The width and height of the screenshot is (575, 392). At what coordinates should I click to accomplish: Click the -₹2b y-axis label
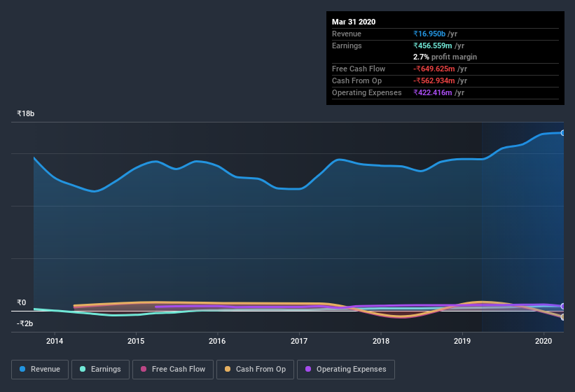(25, 323)
